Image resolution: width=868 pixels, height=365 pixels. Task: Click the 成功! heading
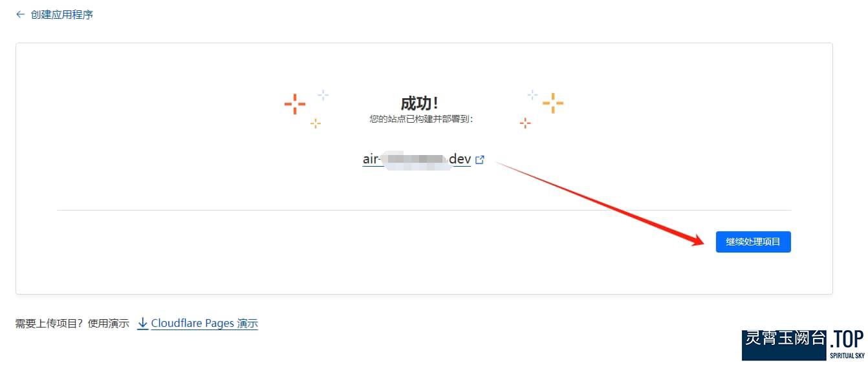(x=420, y=103)
